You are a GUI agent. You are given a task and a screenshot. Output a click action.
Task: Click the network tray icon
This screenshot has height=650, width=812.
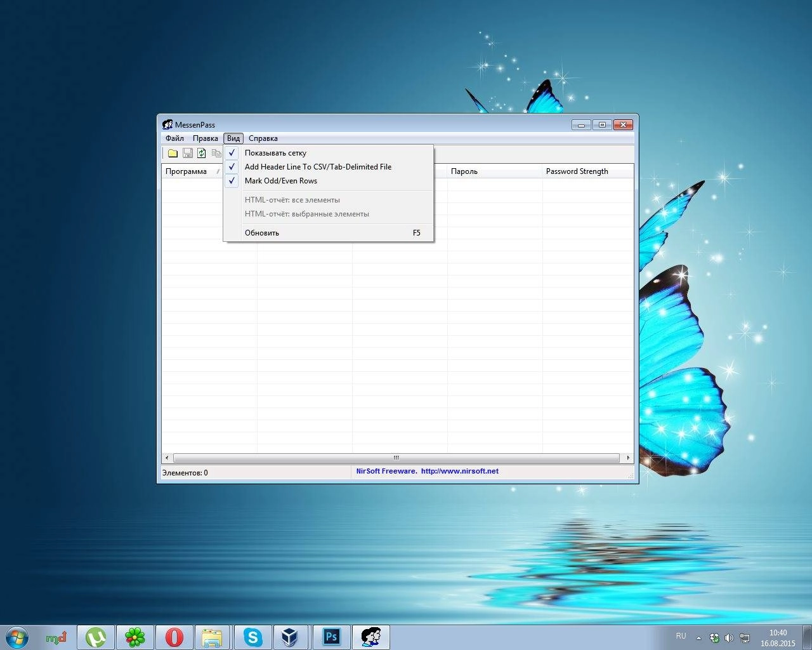tap(744, 638)
